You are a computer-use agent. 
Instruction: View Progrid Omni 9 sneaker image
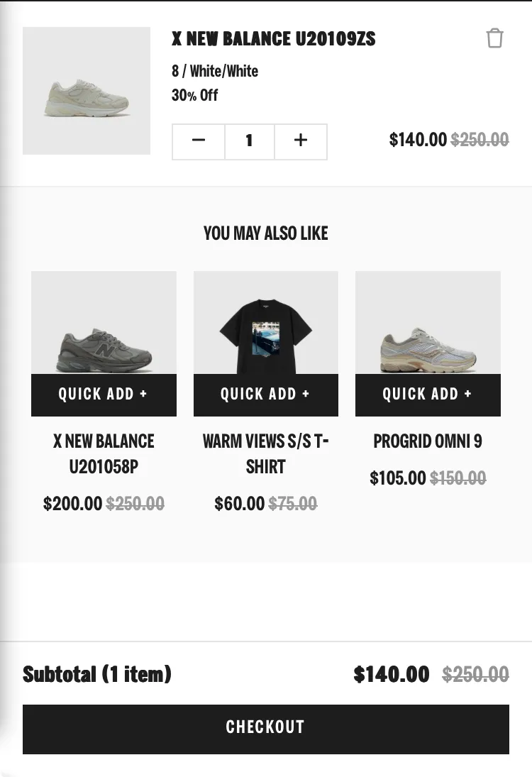click(428, 323)
